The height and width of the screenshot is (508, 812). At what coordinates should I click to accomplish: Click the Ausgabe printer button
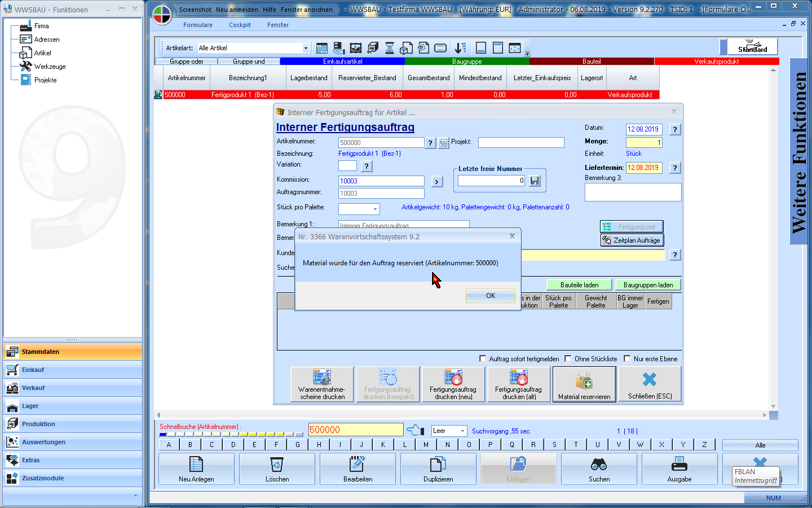pyautogui.click(x=679, y=469)
